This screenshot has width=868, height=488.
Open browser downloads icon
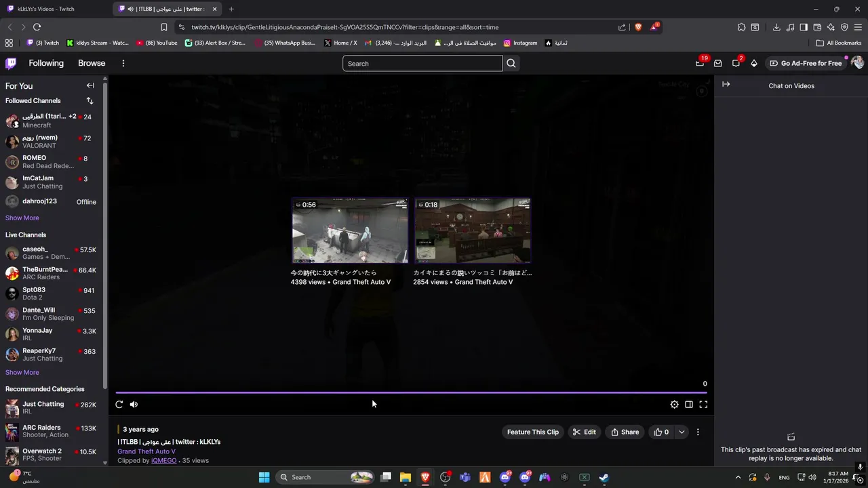(776, 27)
